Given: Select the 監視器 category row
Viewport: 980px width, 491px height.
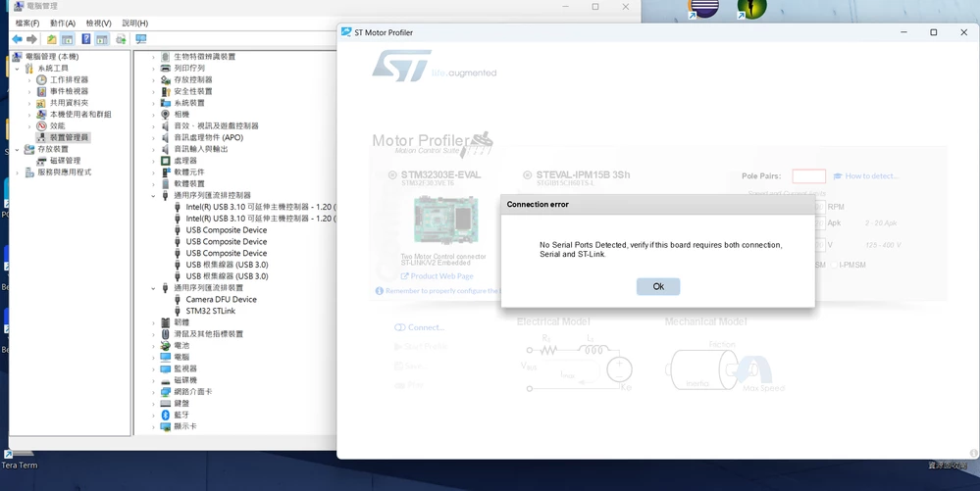Looking at the screenshot, I should point(185,368).
